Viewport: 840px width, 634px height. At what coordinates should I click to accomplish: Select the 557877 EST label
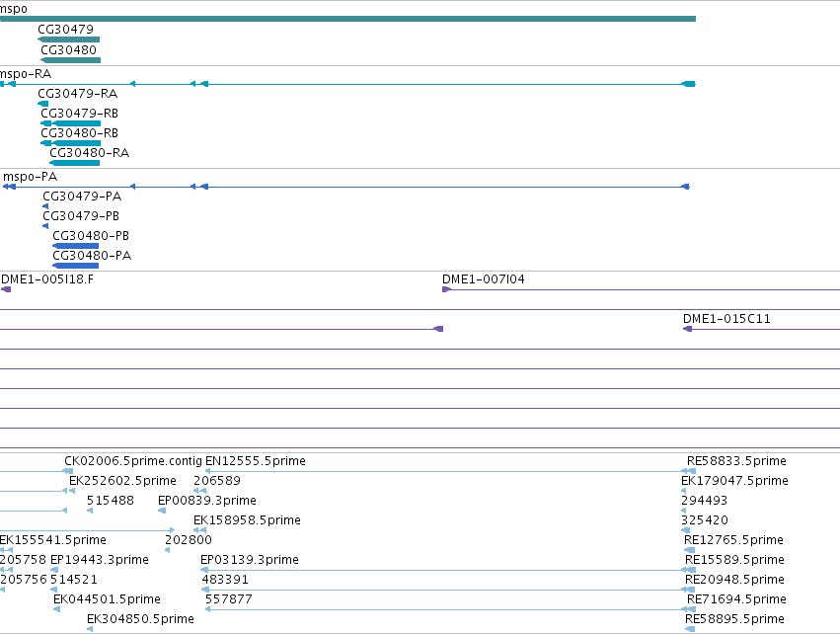pos(229,600)
